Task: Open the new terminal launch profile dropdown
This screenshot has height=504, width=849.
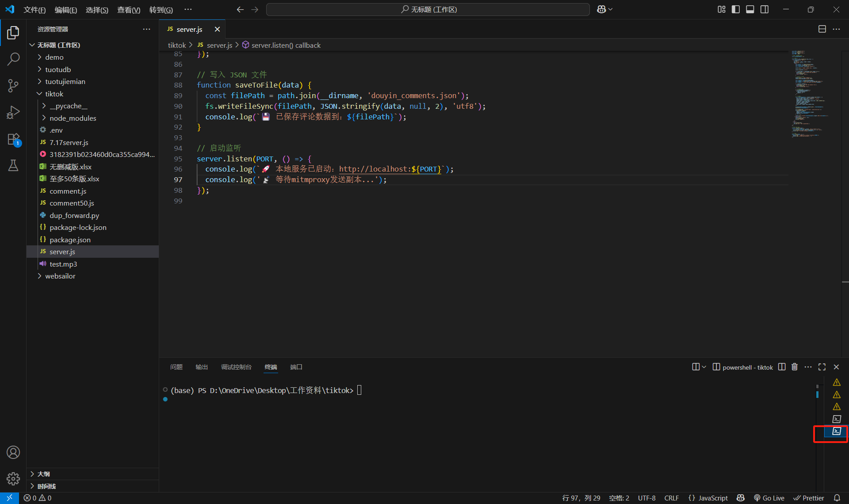Action: coord(704,367)
